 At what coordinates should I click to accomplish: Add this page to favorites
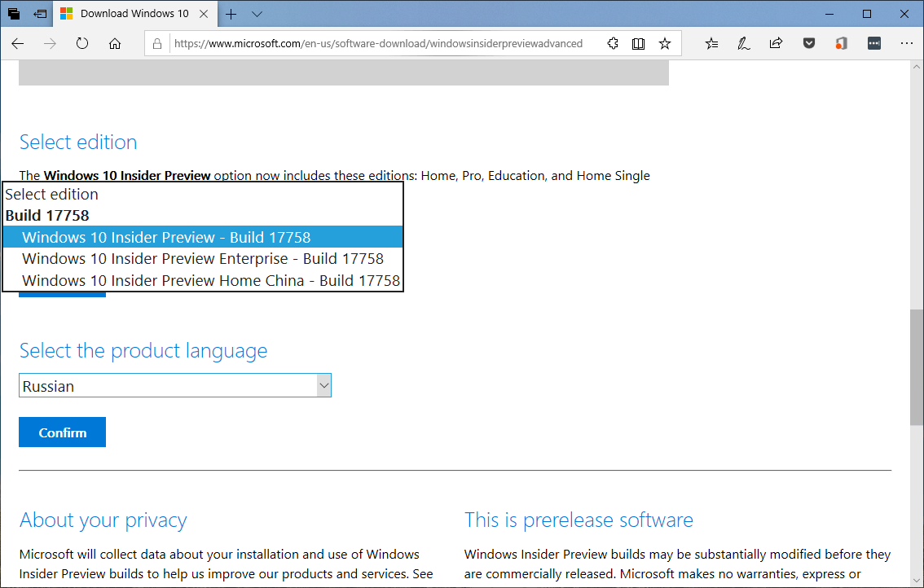click(664, 43)
